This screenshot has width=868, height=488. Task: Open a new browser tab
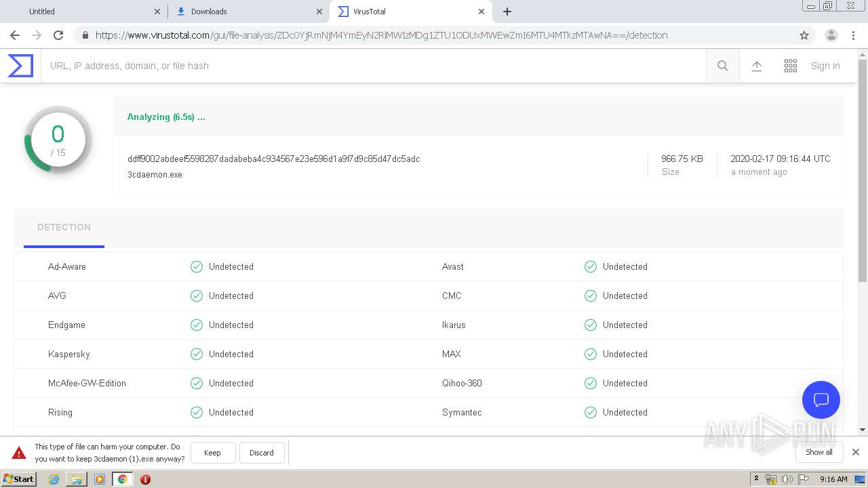(507, 12)
